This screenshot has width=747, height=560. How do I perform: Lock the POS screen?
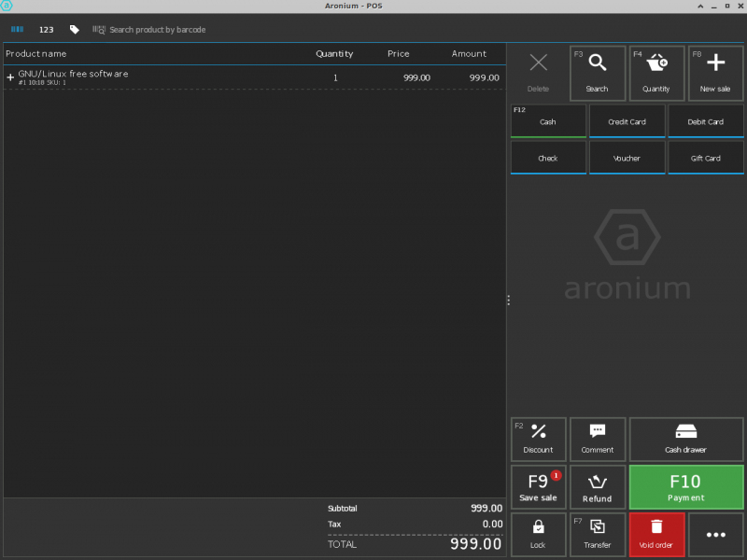point(538,535)
